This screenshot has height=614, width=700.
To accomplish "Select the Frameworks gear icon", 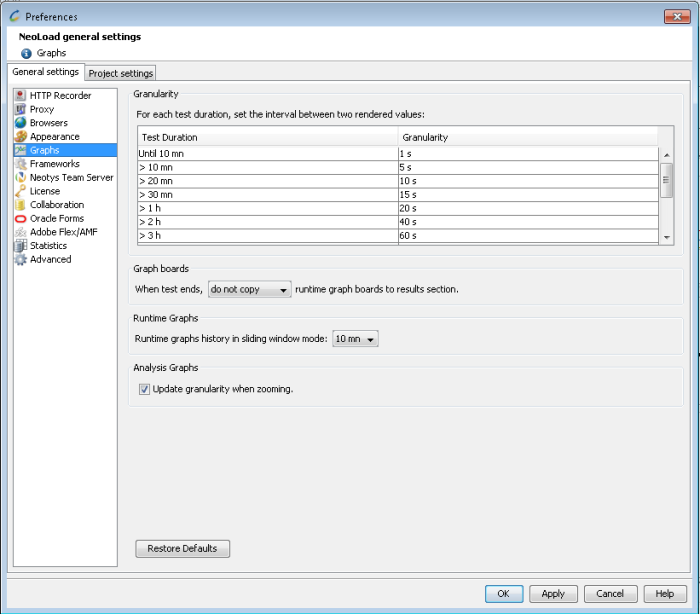I will point(21,164).
